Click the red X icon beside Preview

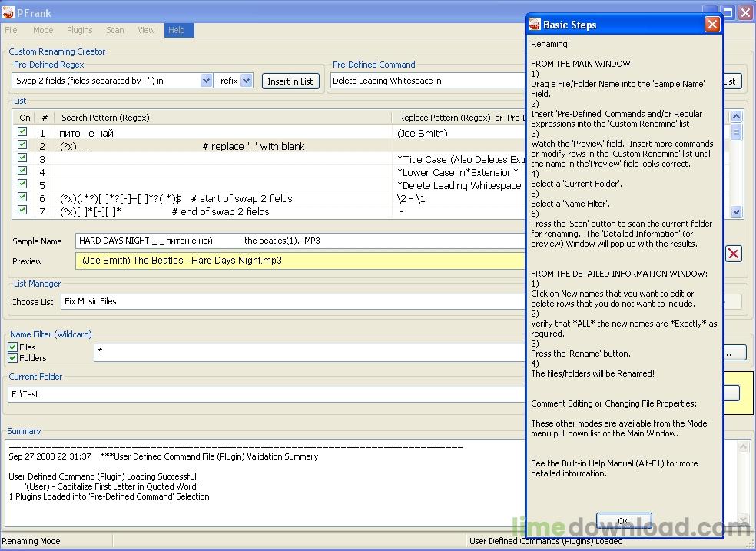point(734,254)
